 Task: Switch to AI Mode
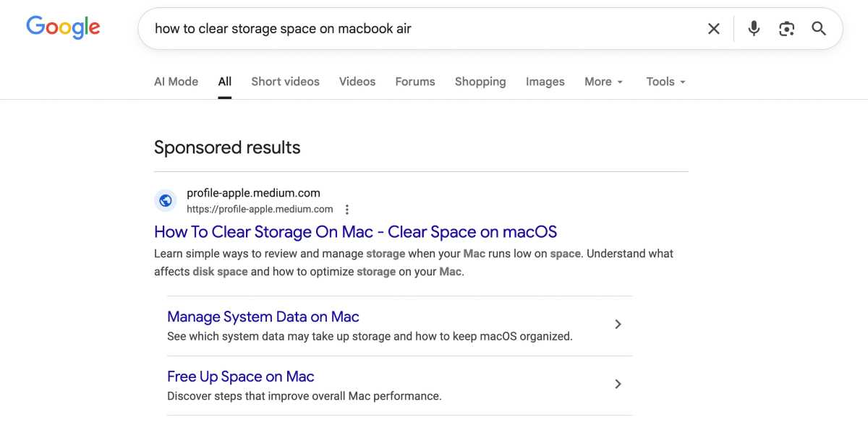176,81
